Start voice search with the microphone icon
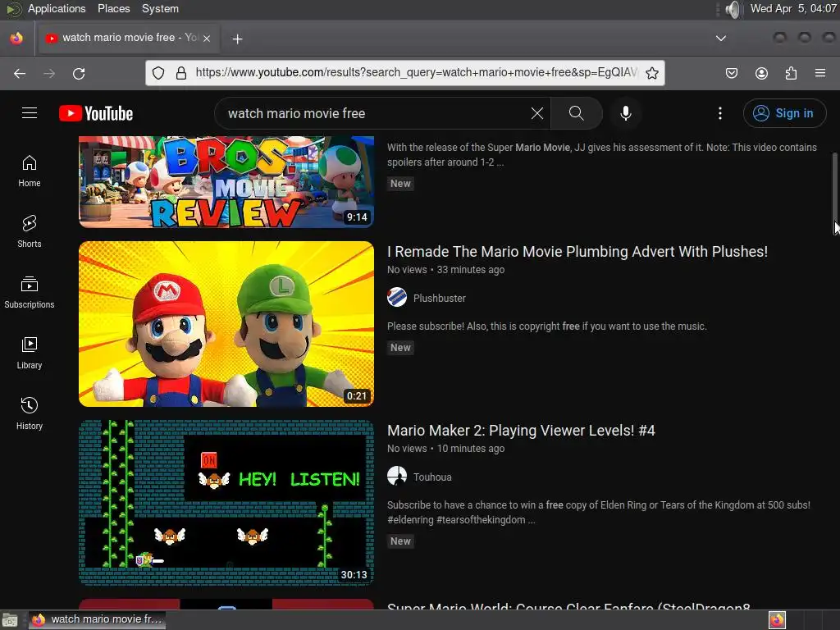Image resolution: width=840 pixels, height=630 pixels. (625, 113)
